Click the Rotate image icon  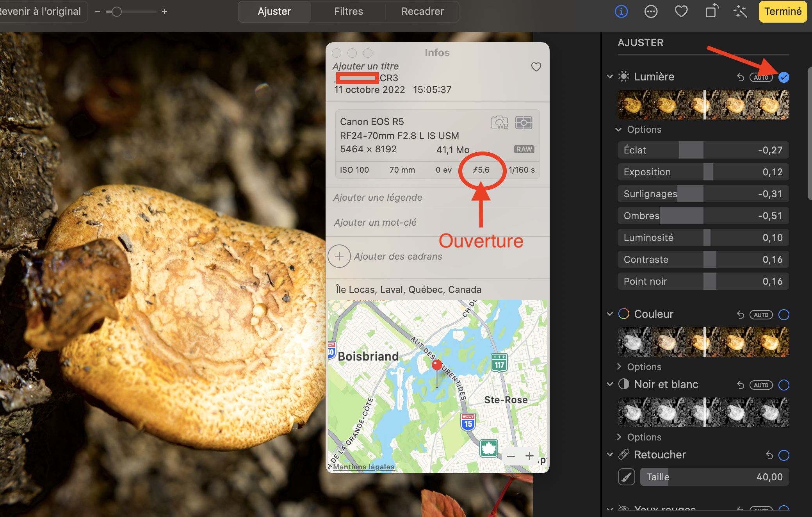pyautogui.click(x=711, y=11)
